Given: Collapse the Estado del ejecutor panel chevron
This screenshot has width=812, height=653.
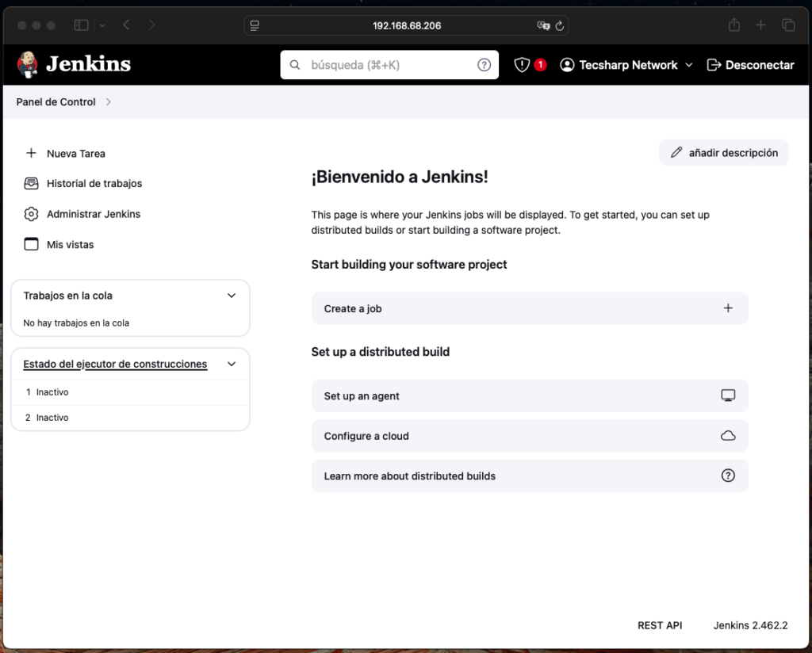Looking at the screenshot, I should (232, 364).
